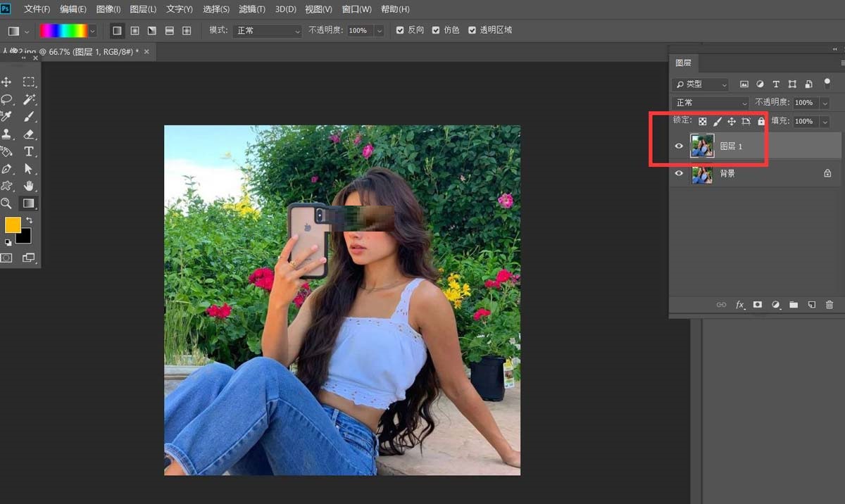Image resolution: width=845 pixels, height=504 pixels.
Task: Click the orange foreground color swatch
Action: click(x=13, y=225)
